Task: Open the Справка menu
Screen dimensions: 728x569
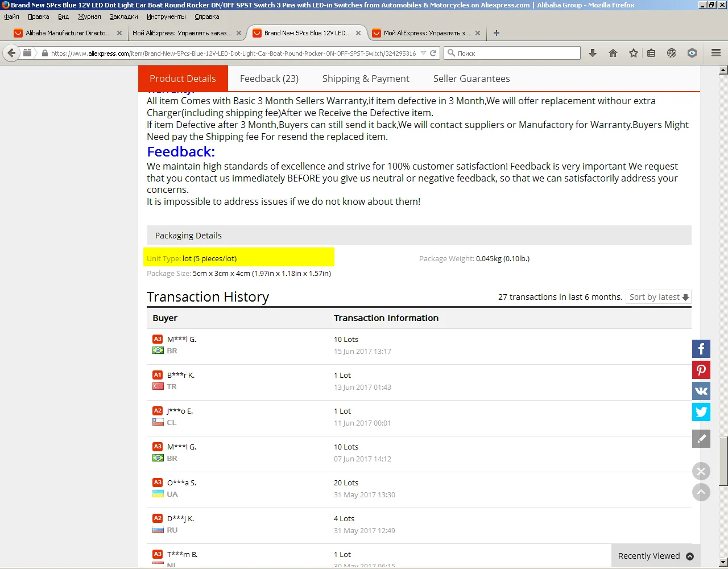Action: (206, 17)
